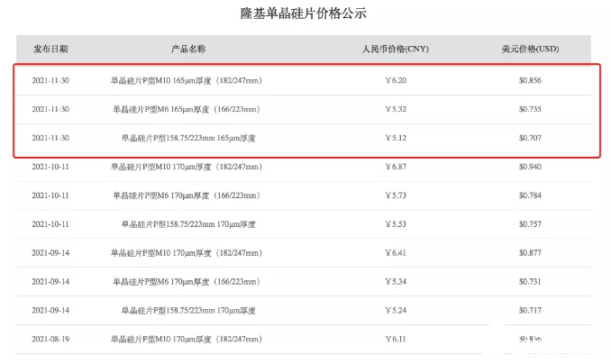
Task: Select the price ¥6.11
Action: click(x=396, y=340)
